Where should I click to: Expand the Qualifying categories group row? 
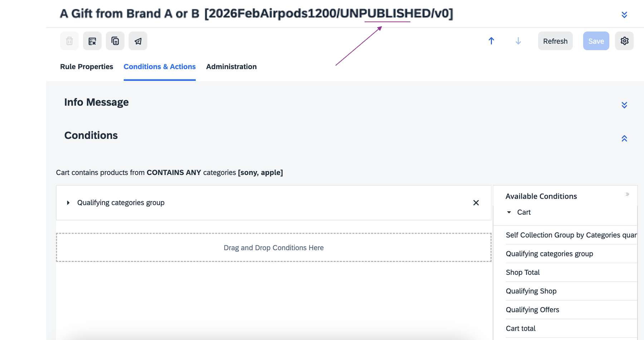pos(68,203)
